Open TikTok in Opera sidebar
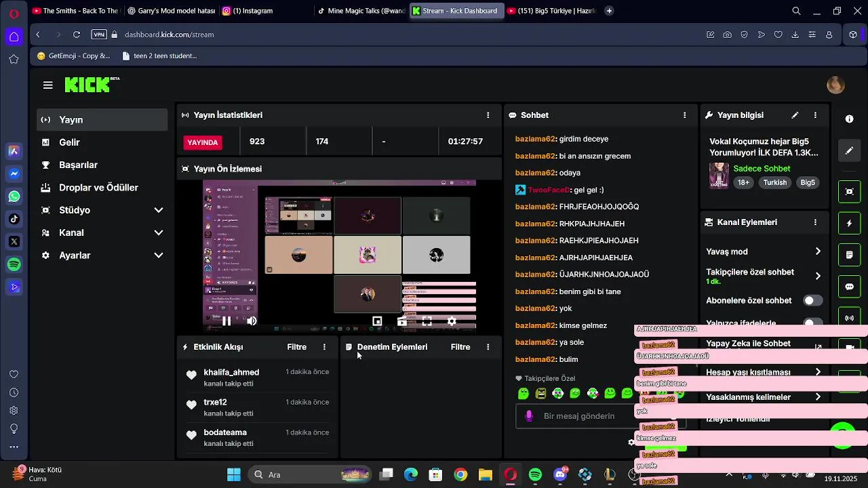Image resolution: width=868 pixels, height=488 pixels. click(x=14, y=219)
